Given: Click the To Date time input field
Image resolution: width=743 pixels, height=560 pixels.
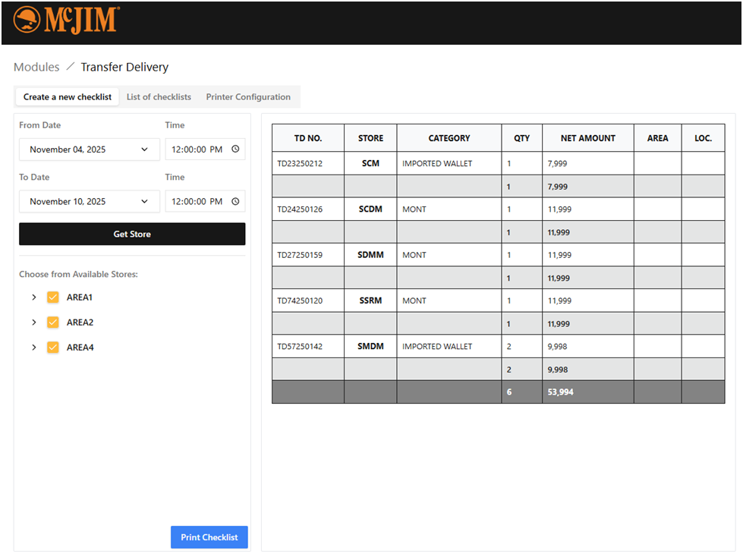Looking at the screenshot, I should [x=197, y=202].
